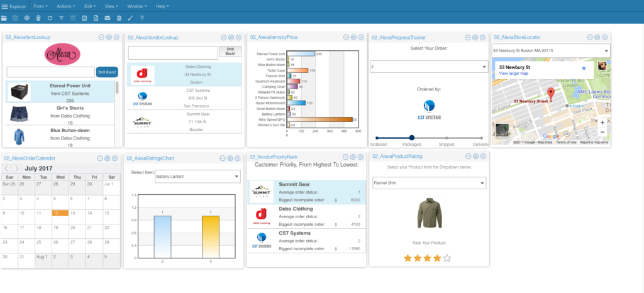Open the Select Your Order dropdown
644x293 pixels.
point(428,67)
